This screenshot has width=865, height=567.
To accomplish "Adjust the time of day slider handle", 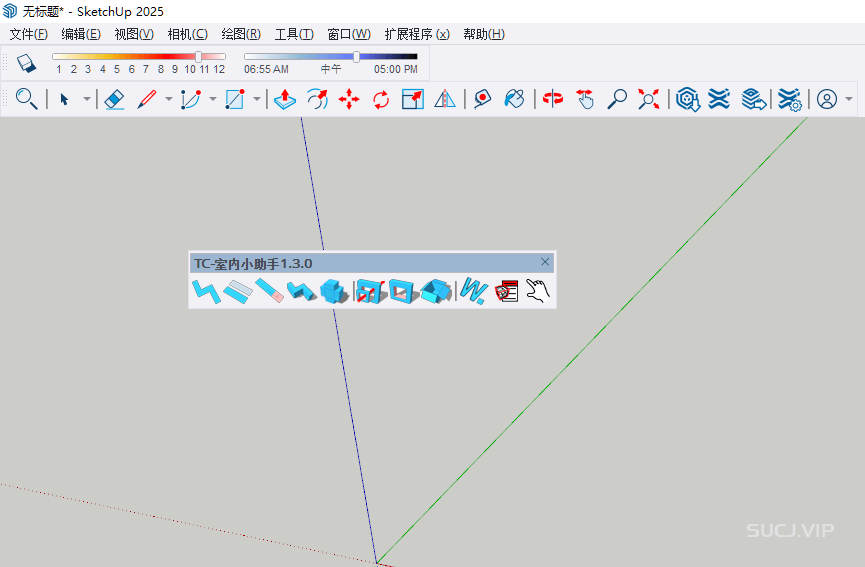I will click(356, 56).
